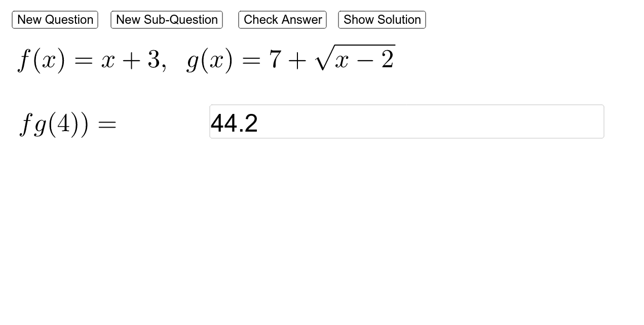The width and height of the screenshot is (644, 325).
Task: Click the number 3 in f(x) definition
Action: [154, 59]
